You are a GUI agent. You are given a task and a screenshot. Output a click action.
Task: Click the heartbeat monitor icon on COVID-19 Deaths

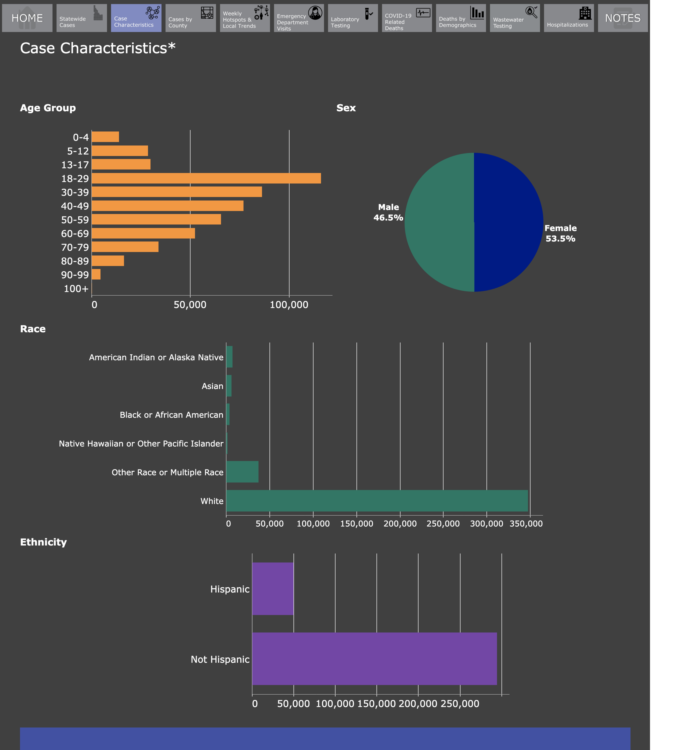point(423,13)
